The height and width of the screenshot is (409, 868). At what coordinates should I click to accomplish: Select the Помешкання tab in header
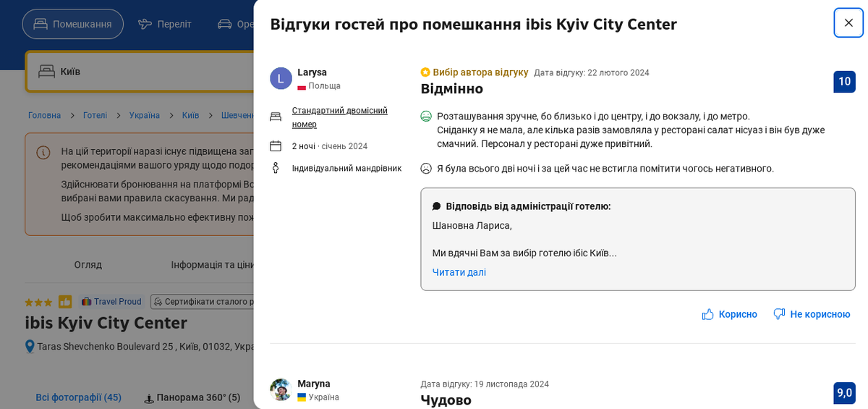[73, 24]
